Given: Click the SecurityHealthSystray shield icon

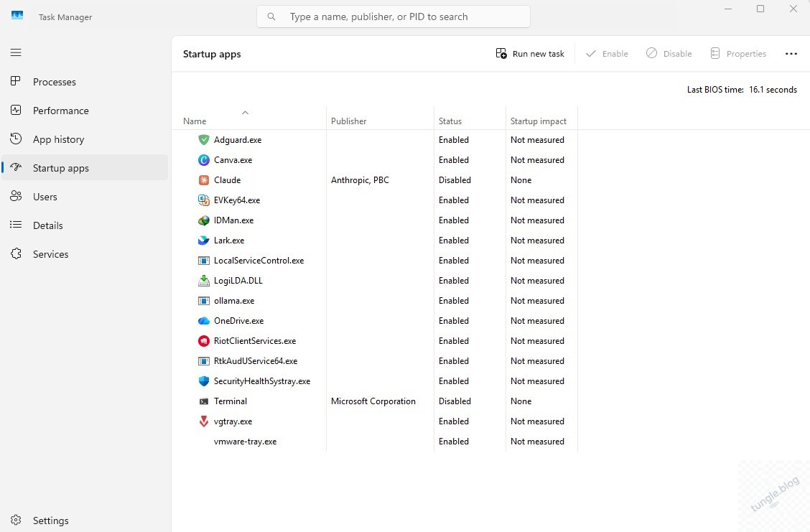Looking at the screenshot, I should click(203, 381).
